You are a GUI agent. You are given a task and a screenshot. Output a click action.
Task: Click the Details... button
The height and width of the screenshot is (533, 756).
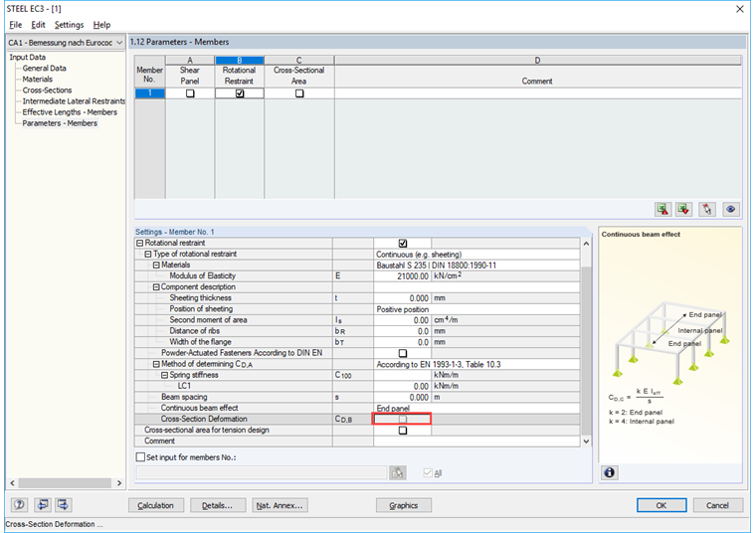[217, 505]
